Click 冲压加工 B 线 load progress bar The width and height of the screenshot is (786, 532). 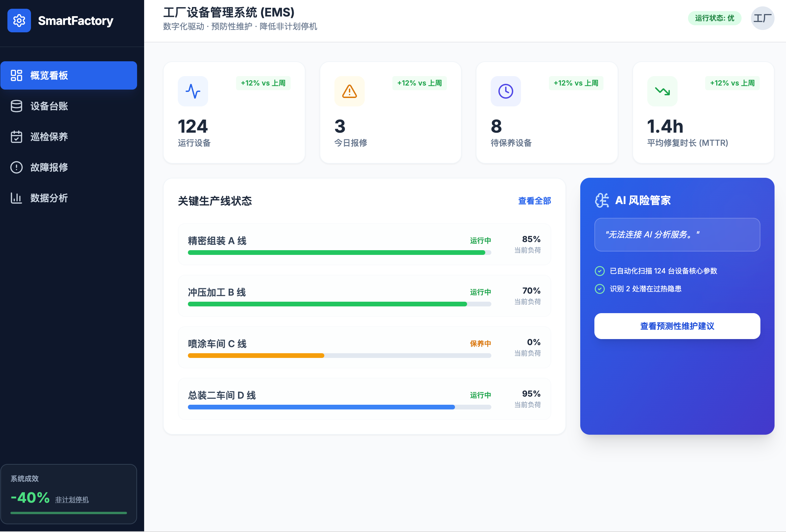[339, 304]
